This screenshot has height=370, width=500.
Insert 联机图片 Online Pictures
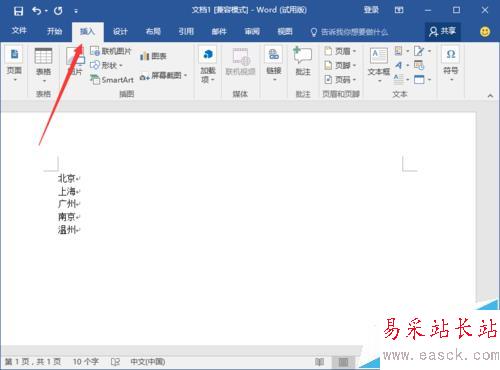[111, 51]
